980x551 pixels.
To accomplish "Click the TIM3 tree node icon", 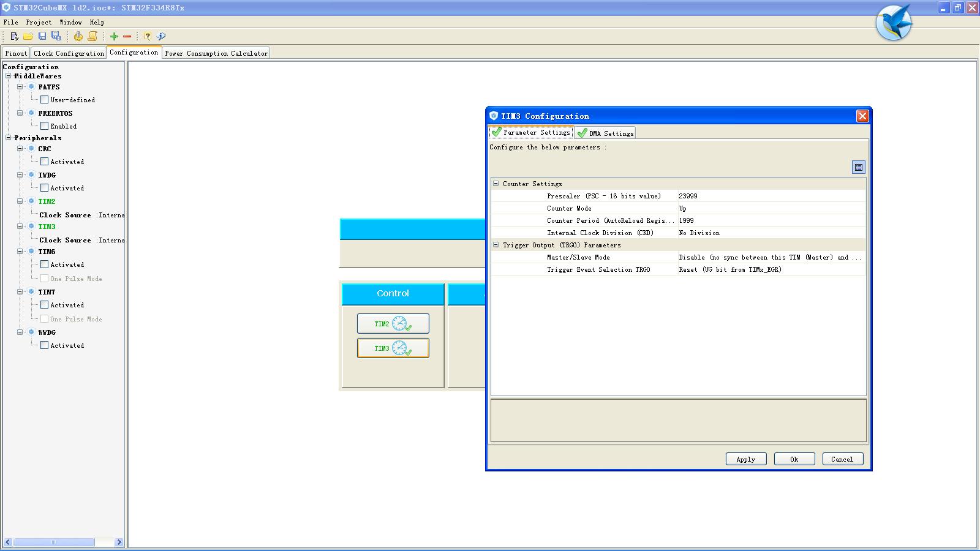I will pos(31,227).
